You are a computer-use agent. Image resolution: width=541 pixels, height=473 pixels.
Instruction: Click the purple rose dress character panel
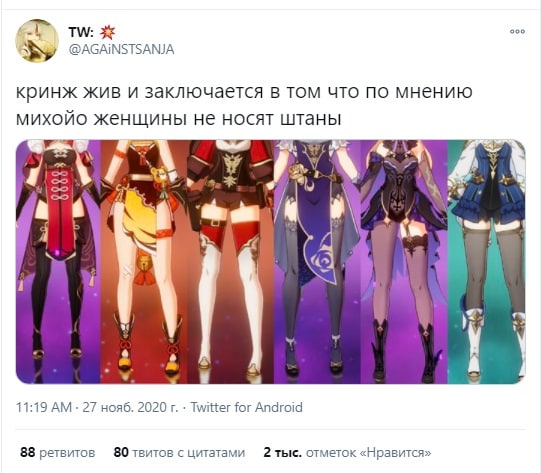[x=317, y=262]
